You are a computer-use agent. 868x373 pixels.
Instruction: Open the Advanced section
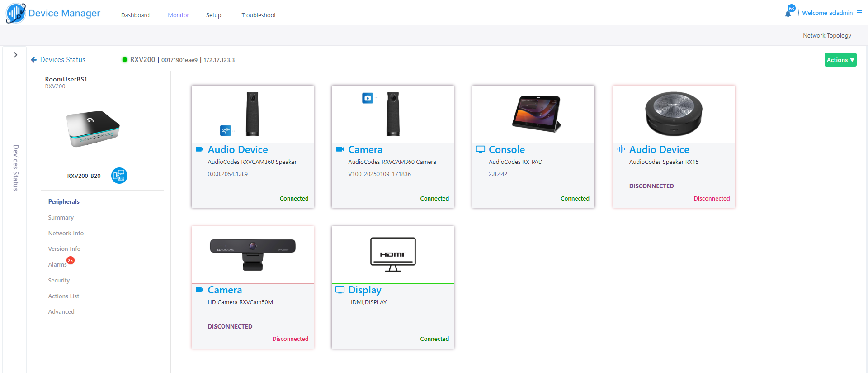click(61, 311)
